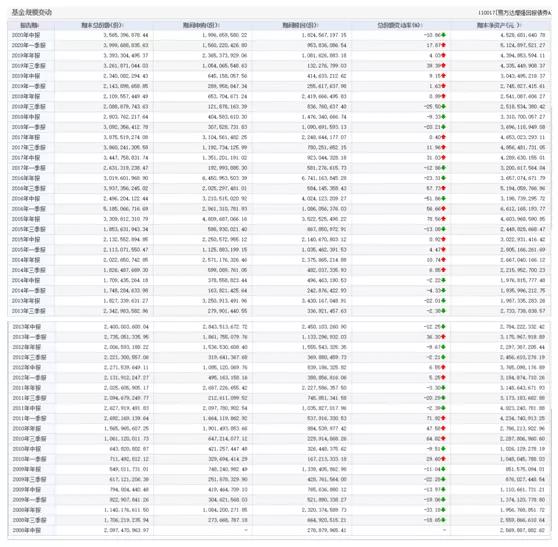Click the green down arrow in 2013年中报 row
The height and width of the screenshot is (547, 558).
[x=443, y=327]
